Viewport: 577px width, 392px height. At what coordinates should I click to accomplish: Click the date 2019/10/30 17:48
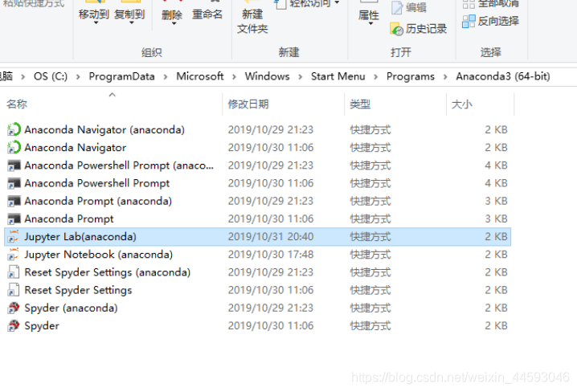[x=271, y=255]
